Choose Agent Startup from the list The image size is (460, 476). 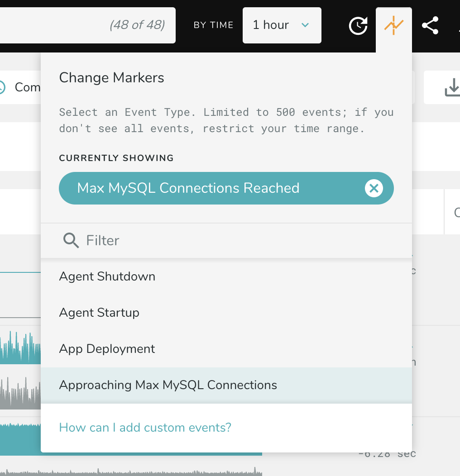99,313
